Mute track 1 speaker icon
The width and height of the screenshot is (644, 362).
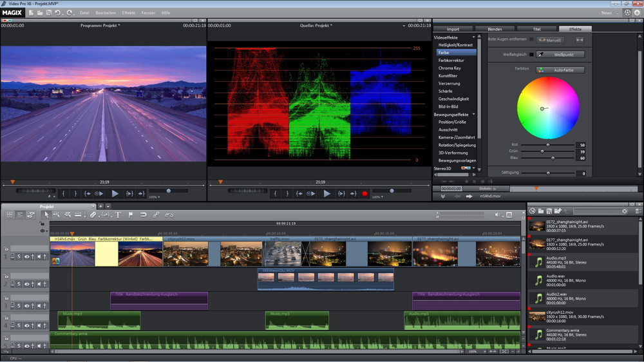pos(39,257)
